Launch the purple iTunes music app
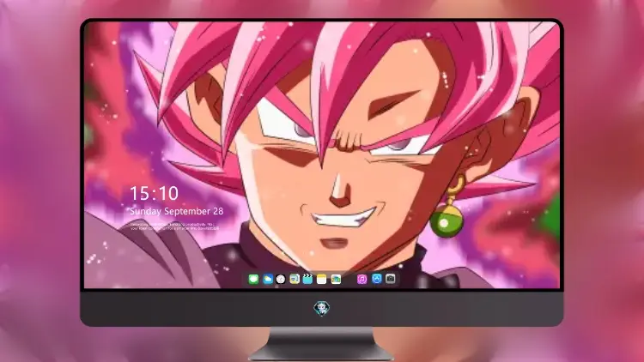Image resolution: width=644 pixels, height=362 pixels. coord(361,279)
